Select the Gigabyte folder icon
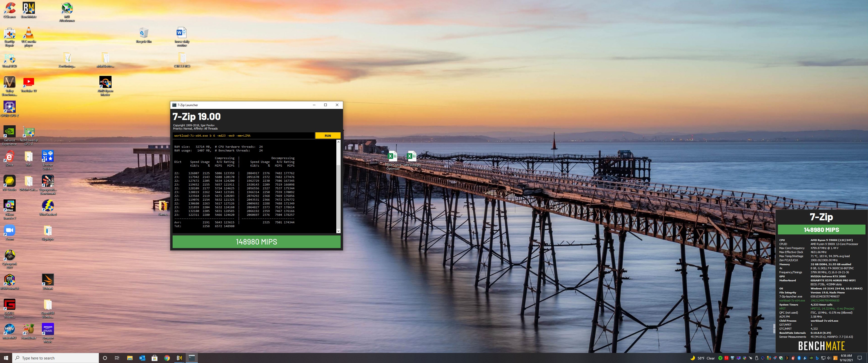This screenshot has height=363, width=868. (x=48, y=232)
